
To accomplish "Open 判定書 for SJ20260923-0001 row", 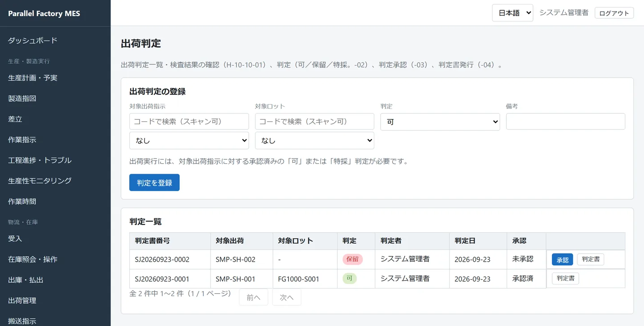I will click(566, 278).
